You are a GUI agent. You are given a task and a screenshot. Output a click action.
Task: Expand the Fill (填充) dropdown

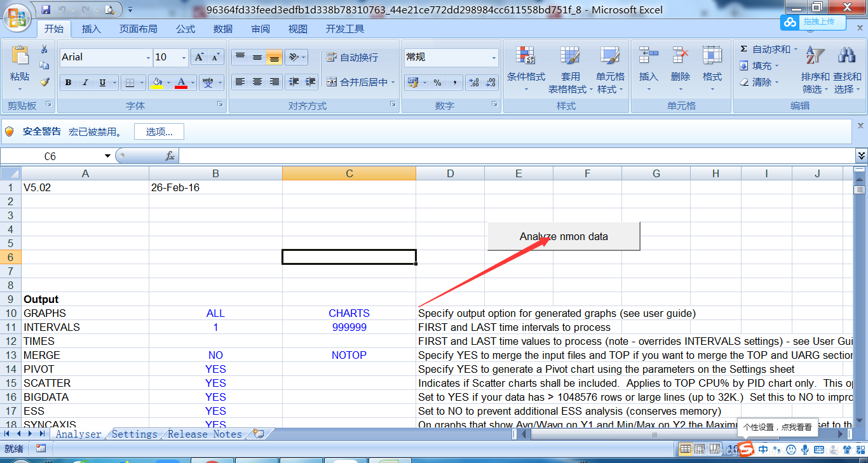click(x=776, y=65)
